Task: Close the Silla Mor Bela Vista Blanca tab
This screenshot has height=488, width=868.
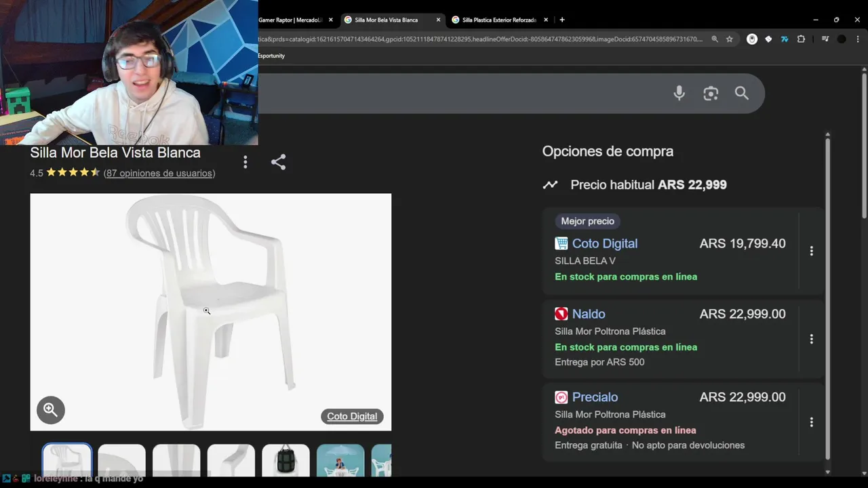Action: coord(438,20)
